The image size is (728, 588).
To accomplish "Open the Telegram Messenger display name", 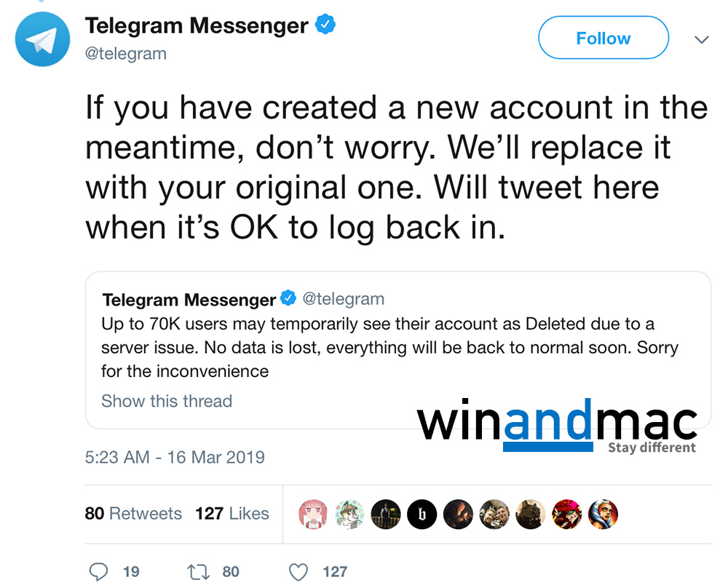I will (197, 25).
